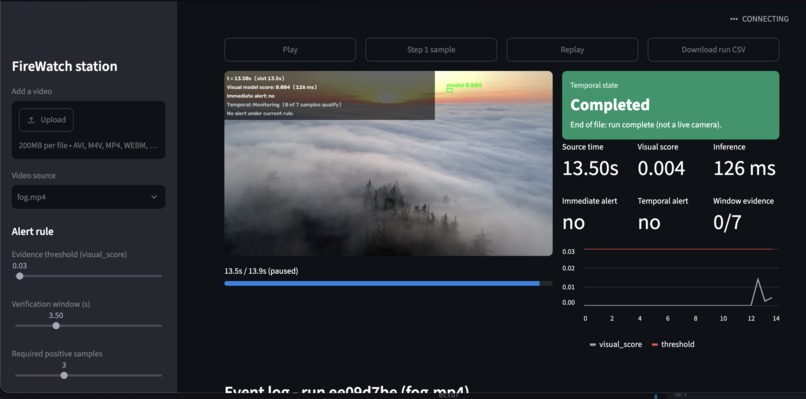Download the run CSV file
This screenshot has height=399, width=806.
713,50
